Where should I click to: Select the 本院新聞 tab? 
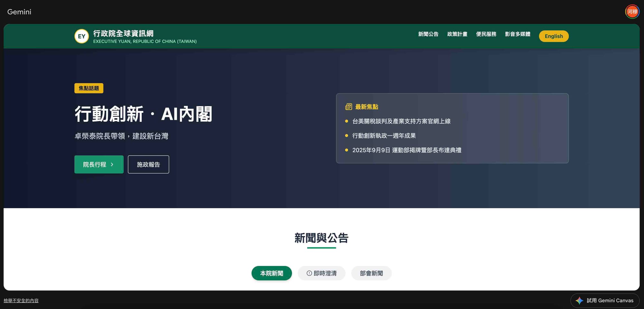tap(271, 273)
